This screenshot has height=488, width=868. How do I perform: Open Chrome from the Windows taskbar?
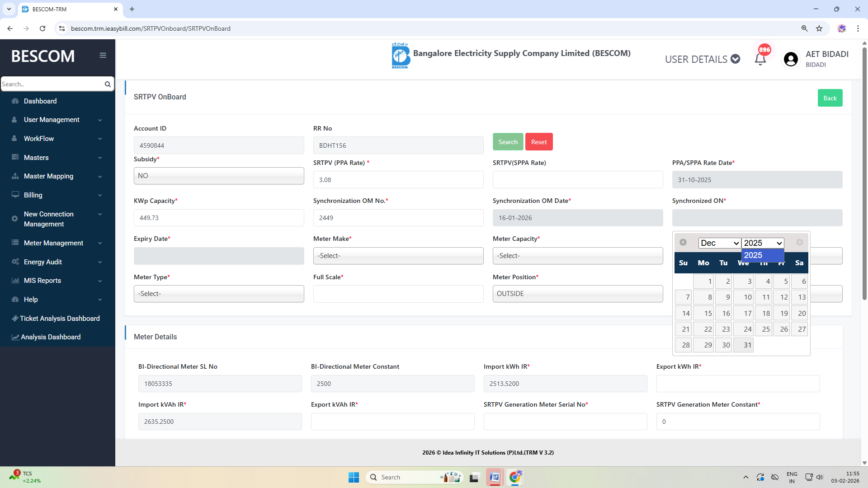click(x=515, y=477)
